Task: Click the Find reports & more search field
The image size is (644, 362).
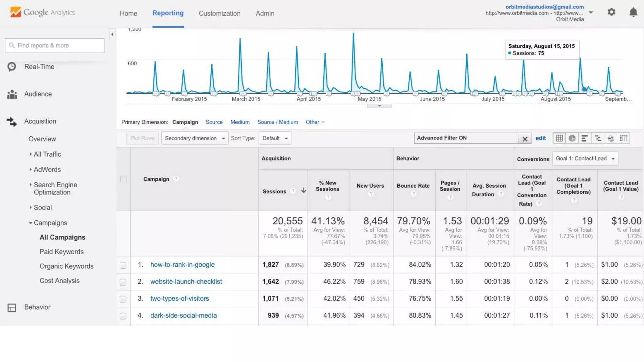Action: click(55, 46)
